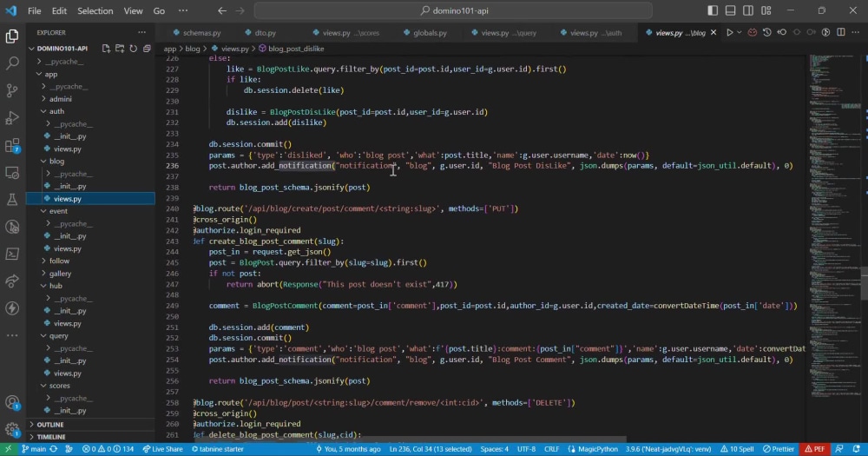Image resolution: width=868 pixels, height=456 pixels.
Task: Open the Search view in activity bar
Action: coord(12,63)
